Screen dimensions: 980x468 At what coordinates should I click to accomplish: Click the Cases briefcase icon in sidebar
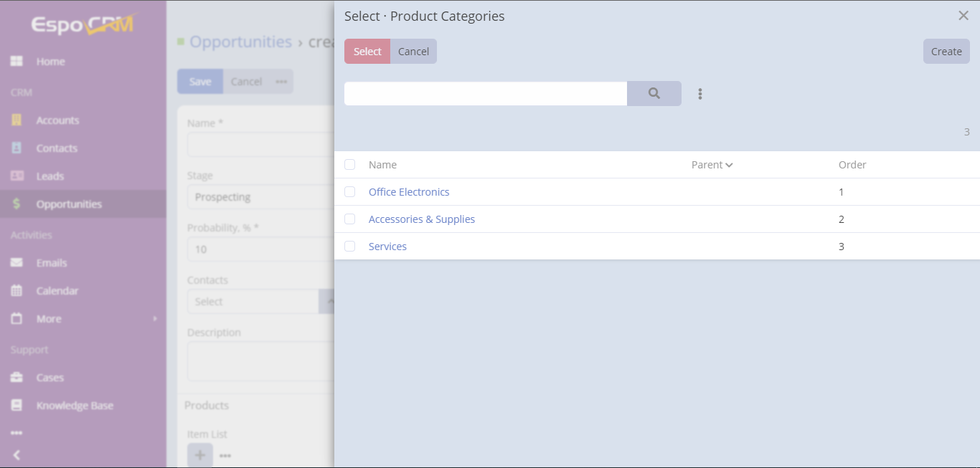17,378
